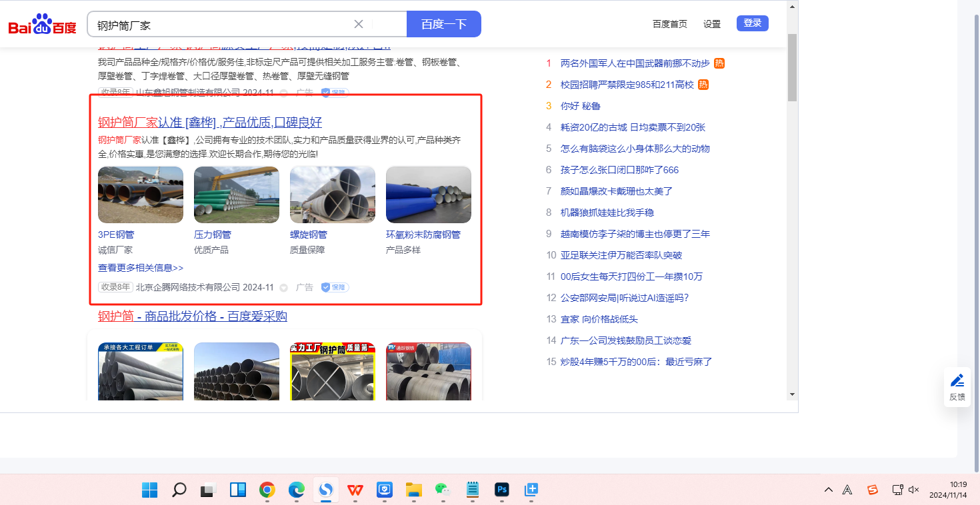Screen dimensions: 980x505
Task: Expand the hidden system tray icons chevron
Action: 829,490
